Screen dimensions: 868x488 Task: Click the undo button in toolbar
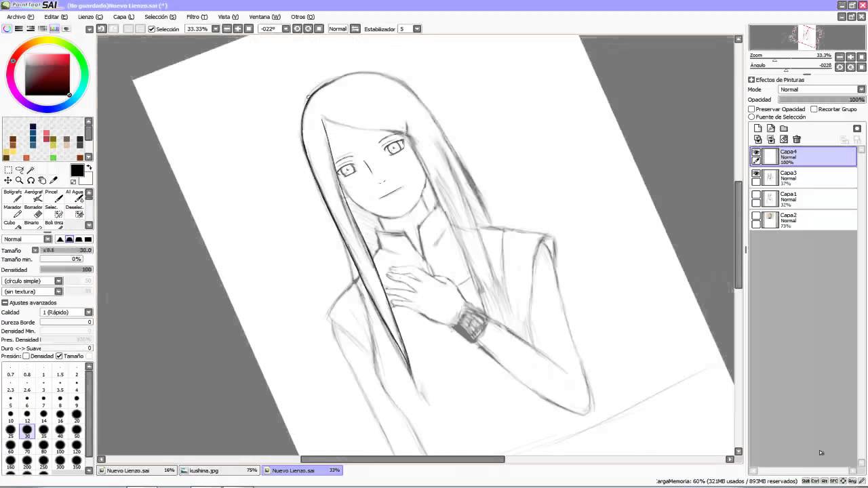click(x=101, y=28)
